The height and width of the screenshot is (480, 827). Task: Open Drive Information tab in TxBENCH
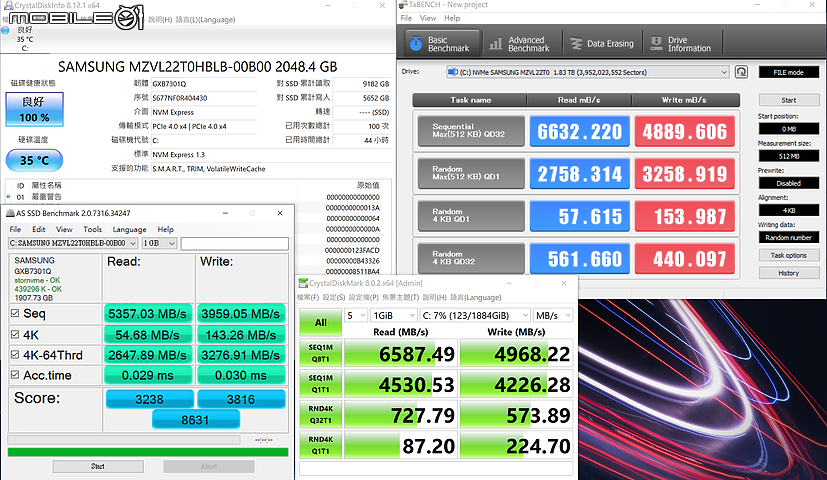point(682,43)
